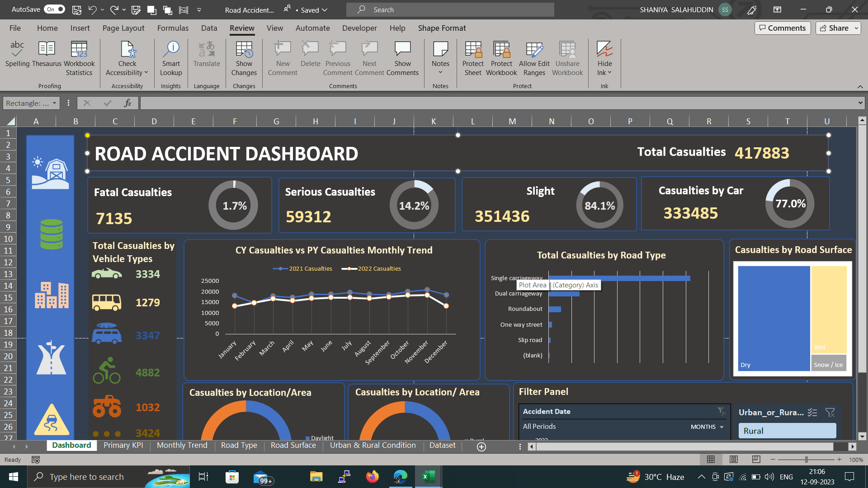Viewport: 868px width, 488px height.
Task: Expand the Check Accessibility dropdown
Action: (146, 73)
